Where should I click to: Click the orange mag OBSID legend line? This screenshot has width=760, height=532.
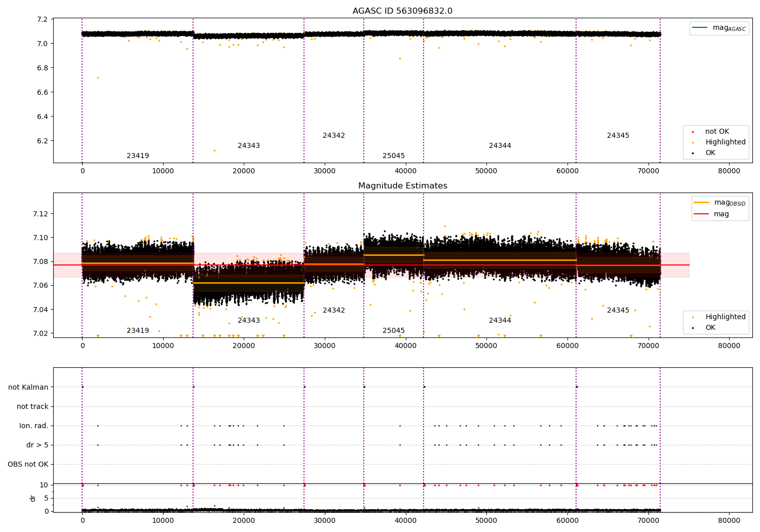[701, 203]
